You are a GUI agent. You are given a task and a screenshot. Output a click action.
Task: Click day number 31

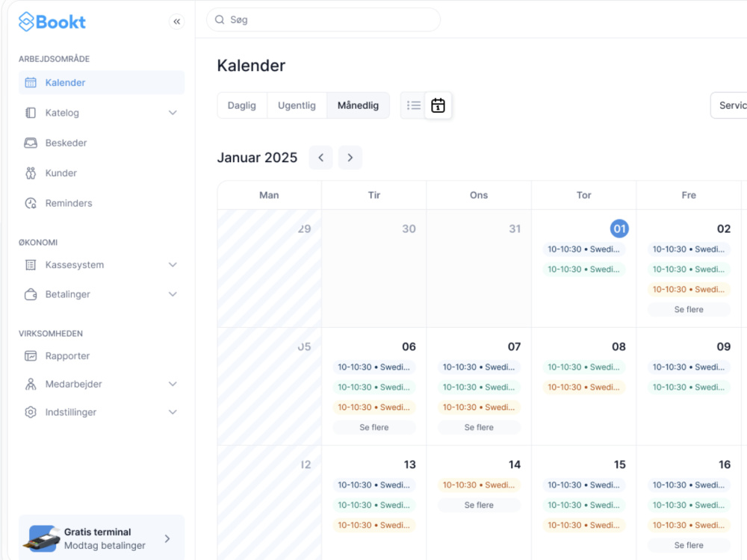(x=515, y=228)
